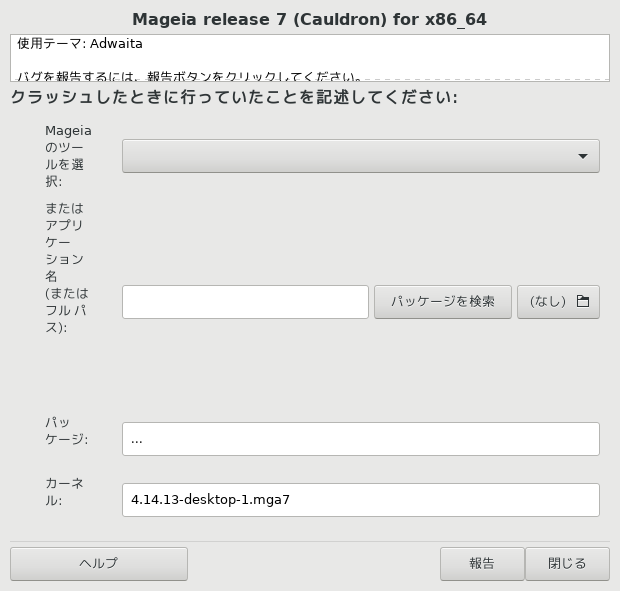This screenshot has width=620, height=591.
Task: Click the Mageia release 7 title text
Action: point(309,19)
